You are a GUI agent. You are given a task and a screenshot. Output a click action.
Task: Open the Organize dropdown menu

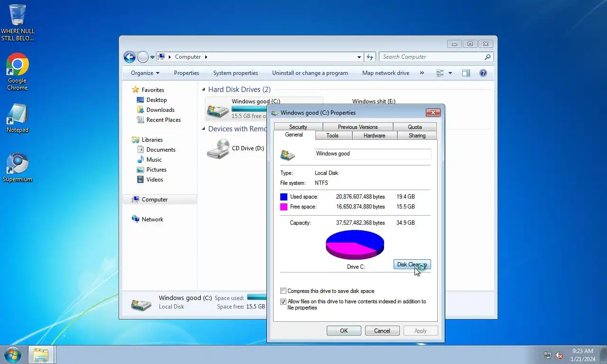click(145, 73)
